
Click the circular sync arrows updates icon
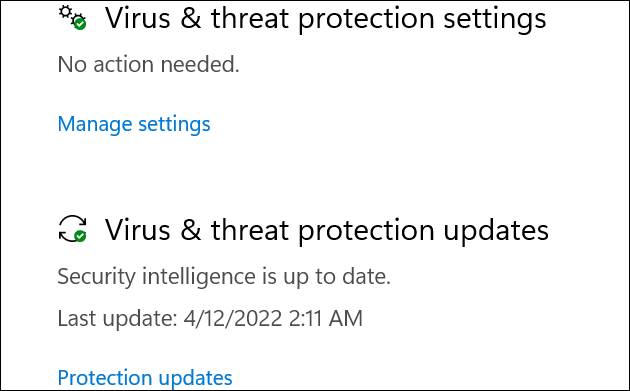point(72,229)
